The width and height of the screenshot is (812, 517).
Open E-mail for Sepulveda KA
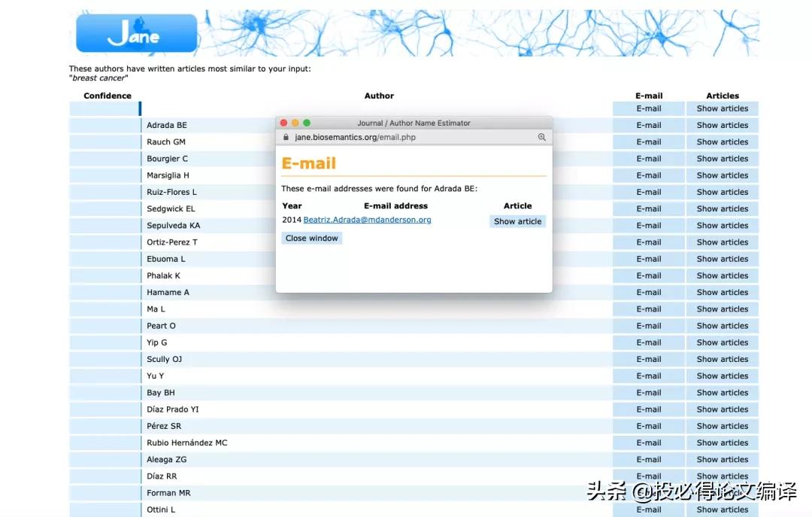click(x=649, y=226)
